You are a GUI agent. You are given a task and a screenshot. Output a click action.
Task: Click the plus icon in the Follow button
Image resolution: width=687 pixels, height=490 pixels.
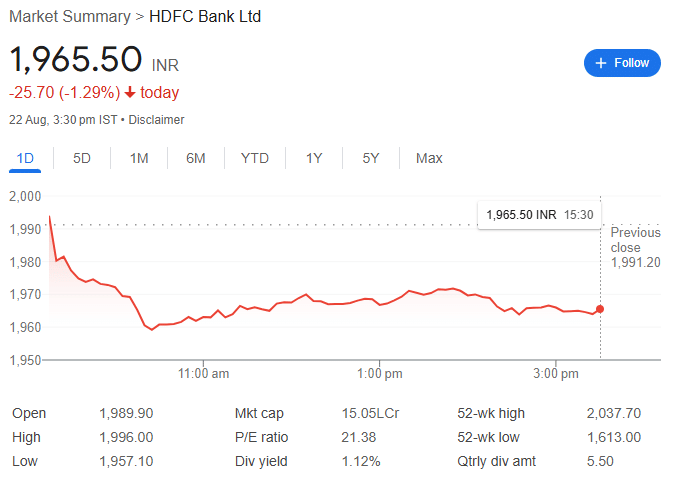601,63
